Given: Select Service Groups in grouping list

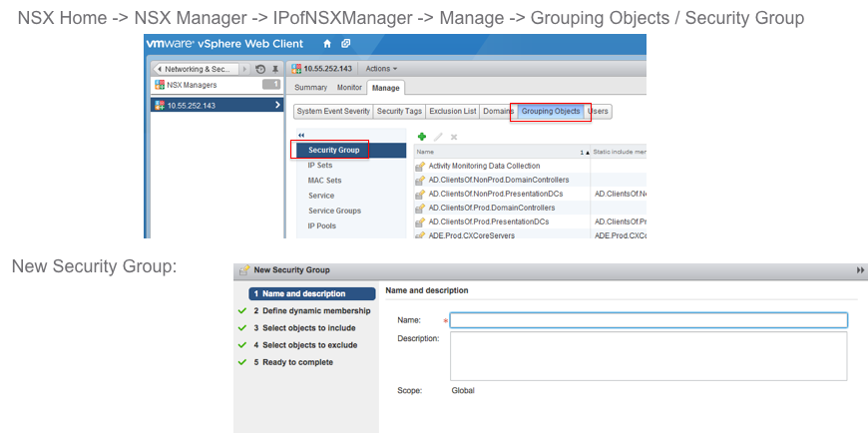Looking at the screenshot, I should [334, 211].
